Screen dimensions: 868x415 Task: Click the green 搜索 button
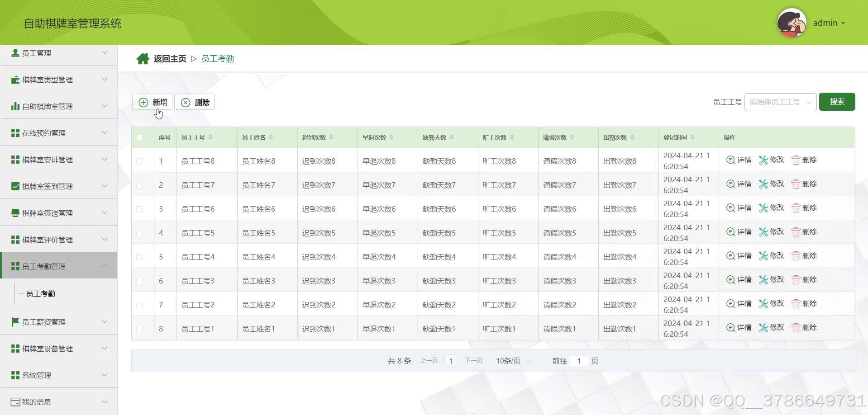[837, 102]
